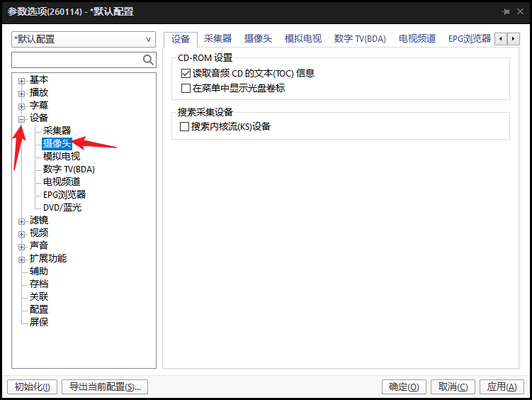Select 模拟电视 in the settings tree

62,157
